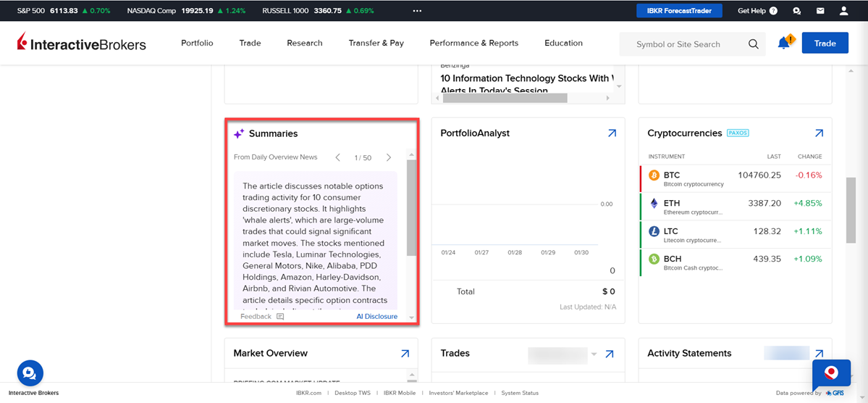
Task: Click the three dots more indices icon
Action: 418,11
